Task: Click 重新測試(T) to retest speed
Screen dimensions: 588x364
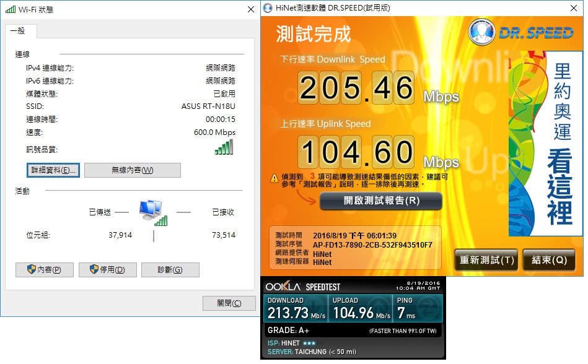Action: click(x=486, y=260)
